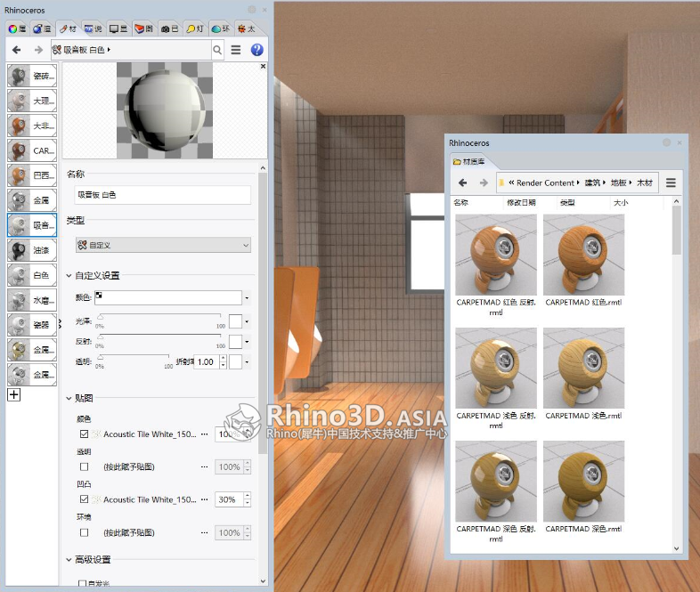Select the 瓷器 porcelain material
The height and width of the screenshot is (592, 700).
[32, 325]
